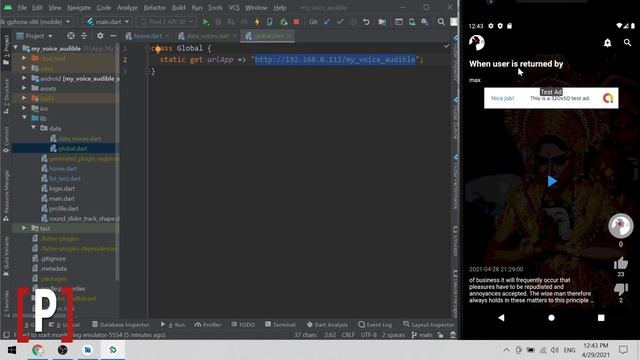640x360 pixels.
Task: Click the locate target icon in Project panel
Action: 71,36
